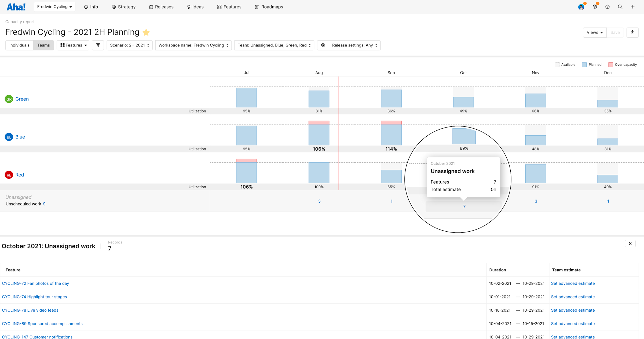Open the search icon
Image resolution: width=644 pixels, height=339 pixels.
[x=620, y=7]
